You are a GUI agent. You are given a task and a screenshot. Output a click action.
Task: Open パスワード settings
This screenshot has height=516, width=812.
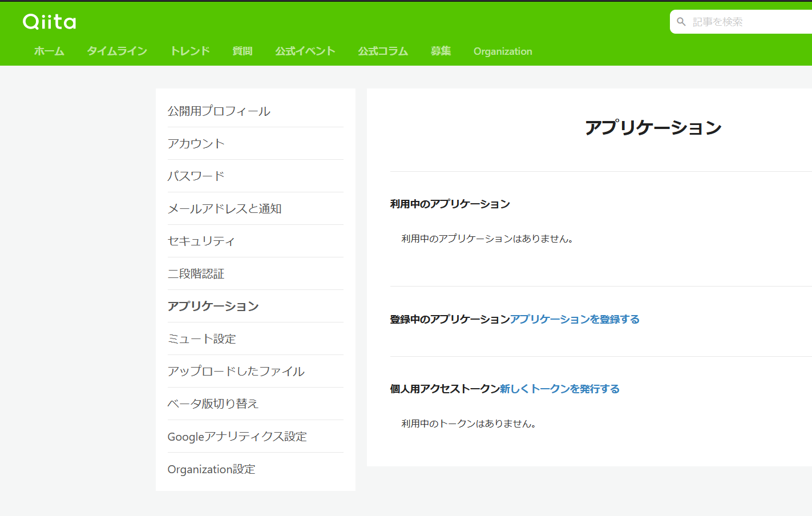tap(255, 176)
